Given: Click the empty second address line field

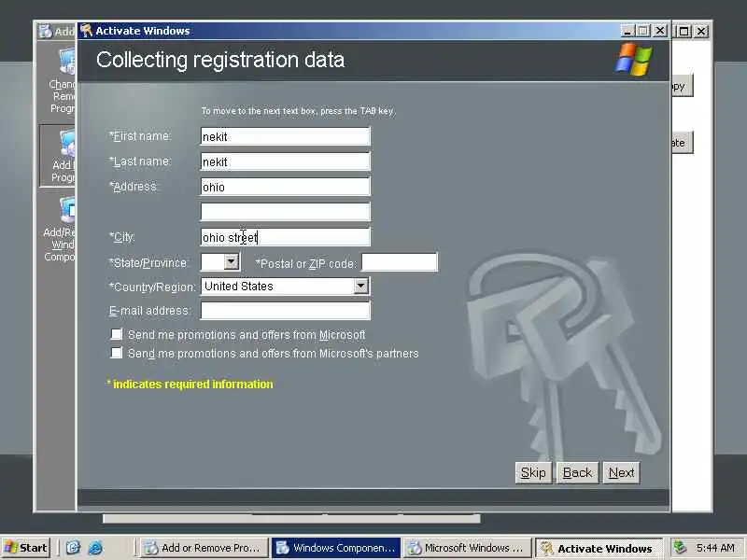Looking at the screenshot, I should point(286,212).
